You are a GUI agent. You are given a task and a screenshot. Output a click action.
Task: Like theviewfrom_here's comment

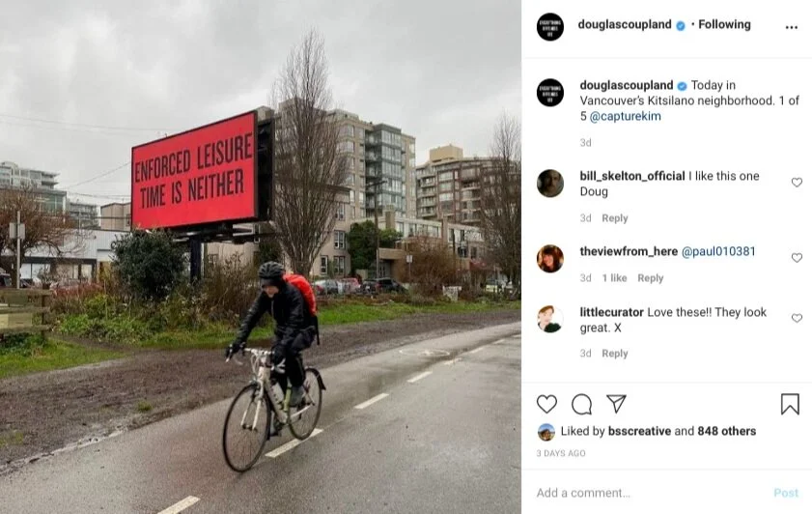(x=797, y=258)
